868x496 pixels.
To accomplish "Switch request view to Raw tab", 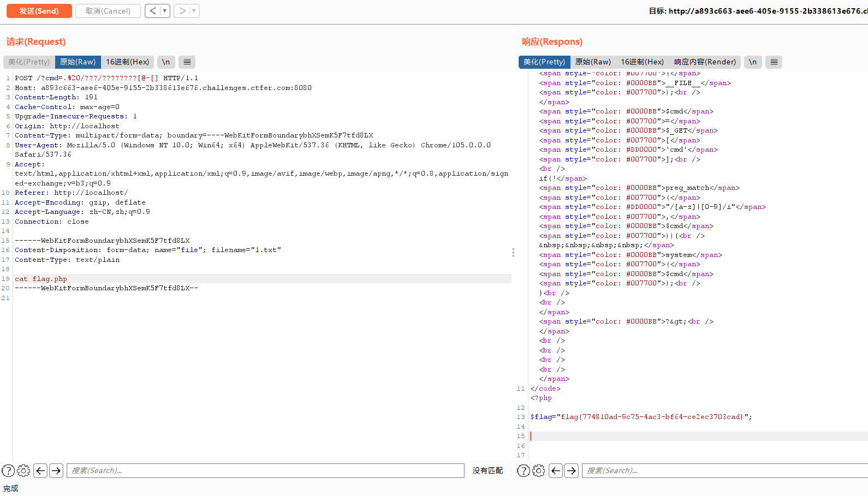I will pos(78,62).
